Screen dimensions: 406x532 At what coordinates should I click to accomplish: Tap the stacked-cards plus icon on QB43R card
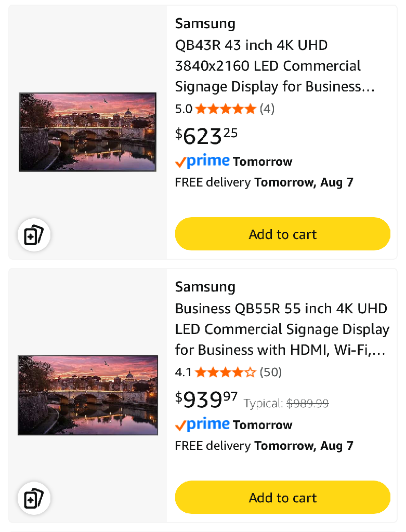coord(34,236)
